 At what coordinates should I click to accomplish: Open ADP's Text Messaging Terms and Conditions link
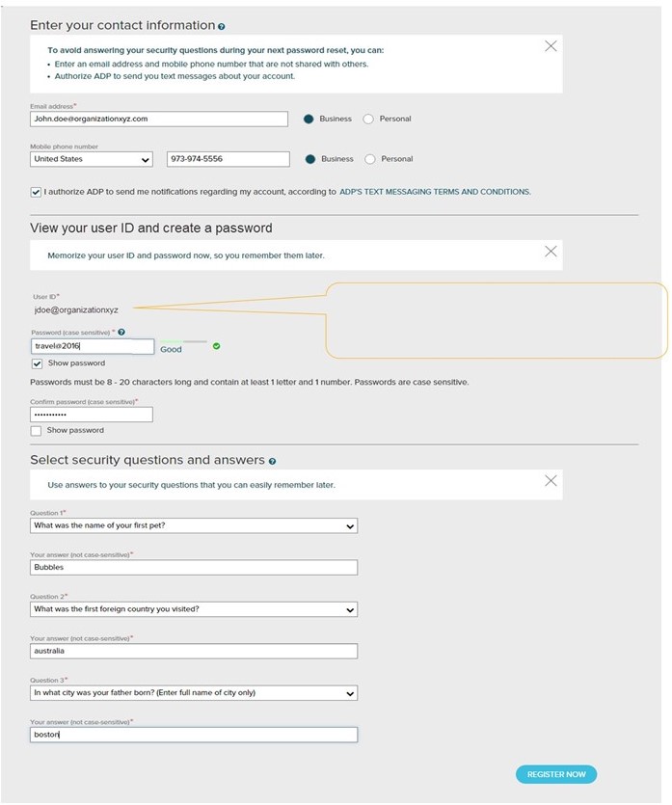coord(435,192)
